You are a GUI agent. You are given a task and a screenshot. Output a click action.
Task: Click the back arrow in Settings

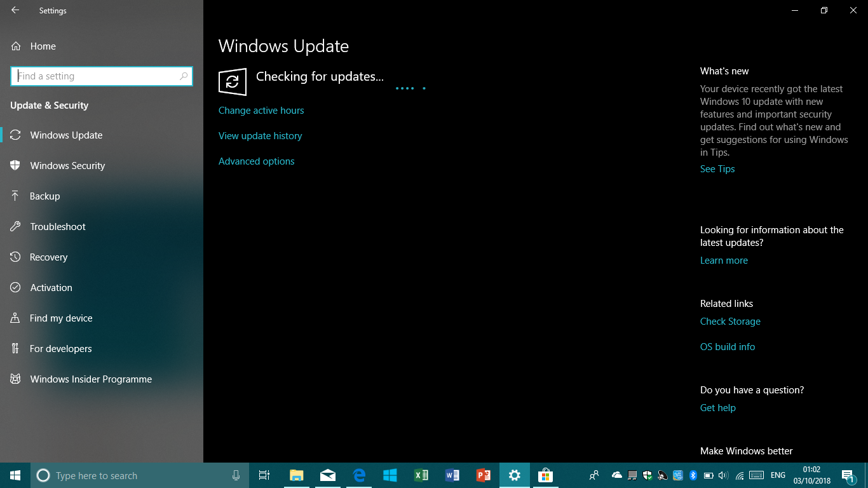tap(15, 10)
